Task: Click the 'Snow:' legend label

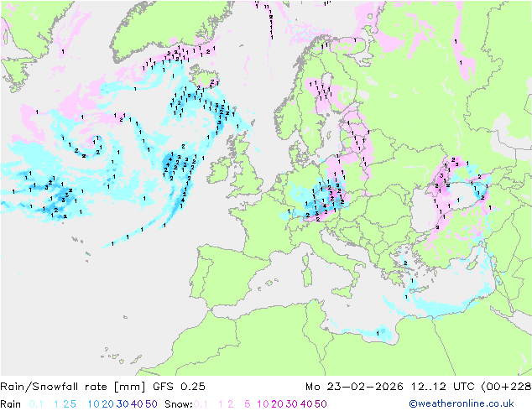Action: pos(179,404)
